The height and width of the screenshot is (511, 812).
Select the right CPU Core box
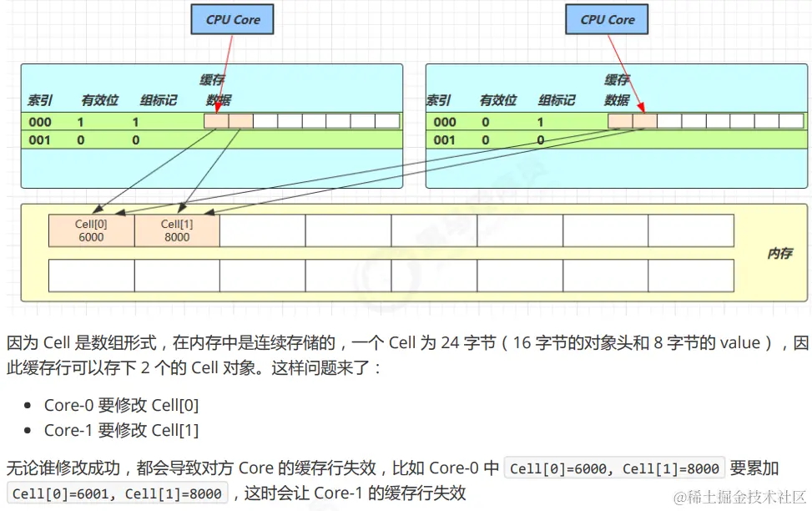point(607,19)
